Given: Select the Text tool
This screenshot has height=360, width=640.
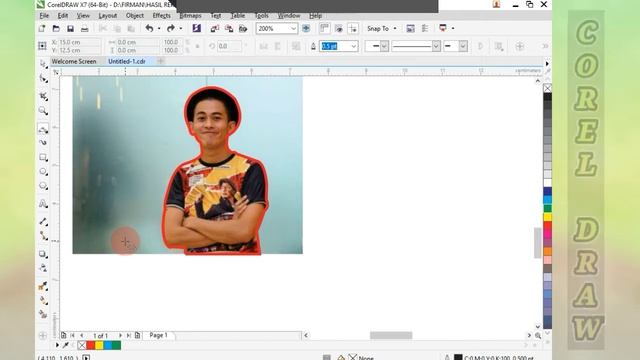Looking at the screenshot, I should (x=43, y=203).
